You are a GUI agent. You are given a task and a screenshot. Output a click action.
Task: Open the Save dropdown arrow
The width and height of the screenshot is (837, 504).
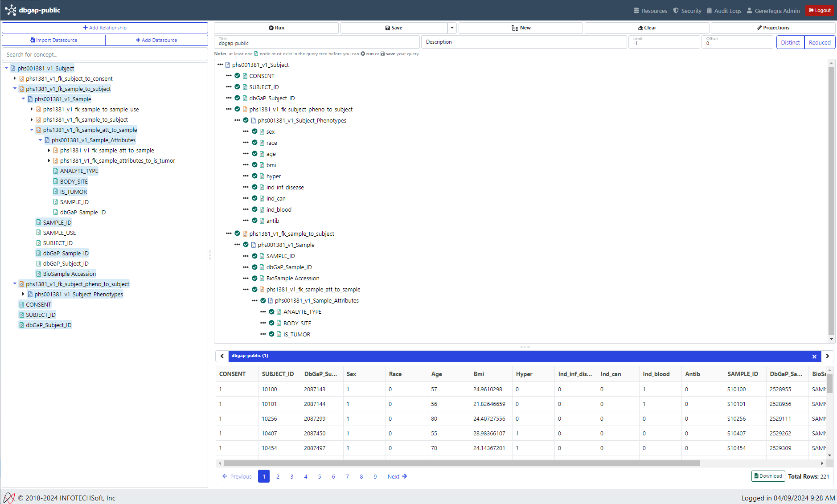pos(451,27)
